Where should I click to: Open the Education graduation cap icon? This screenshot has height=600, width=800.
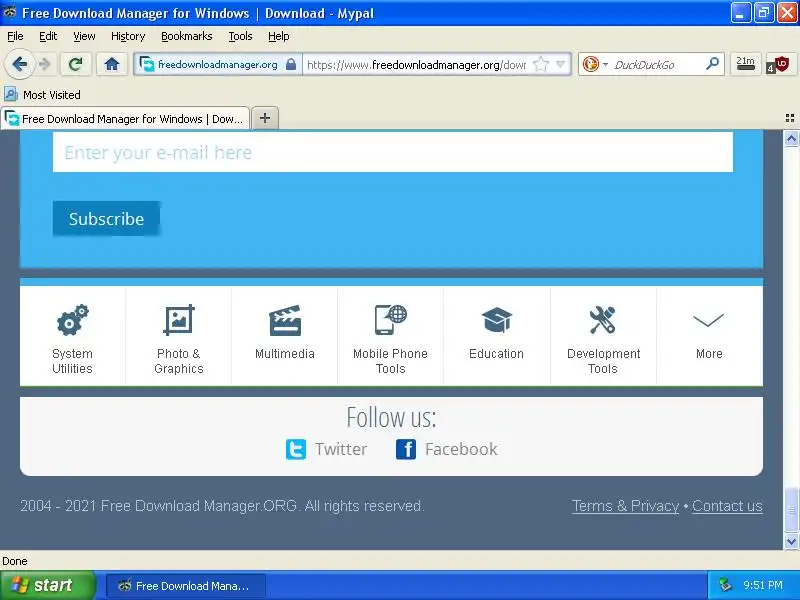click(496, 320)
